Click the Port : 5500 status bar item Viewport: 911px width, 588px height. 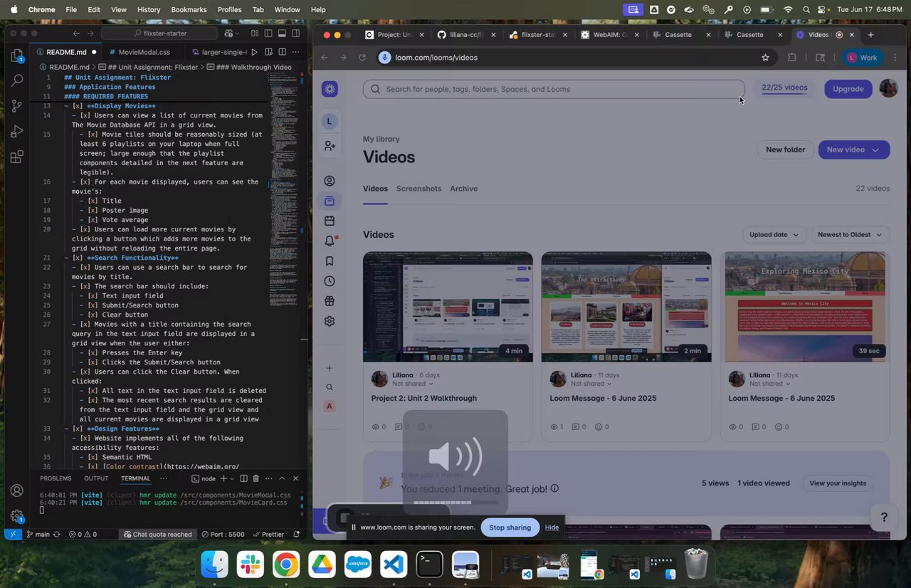point(223,534)
